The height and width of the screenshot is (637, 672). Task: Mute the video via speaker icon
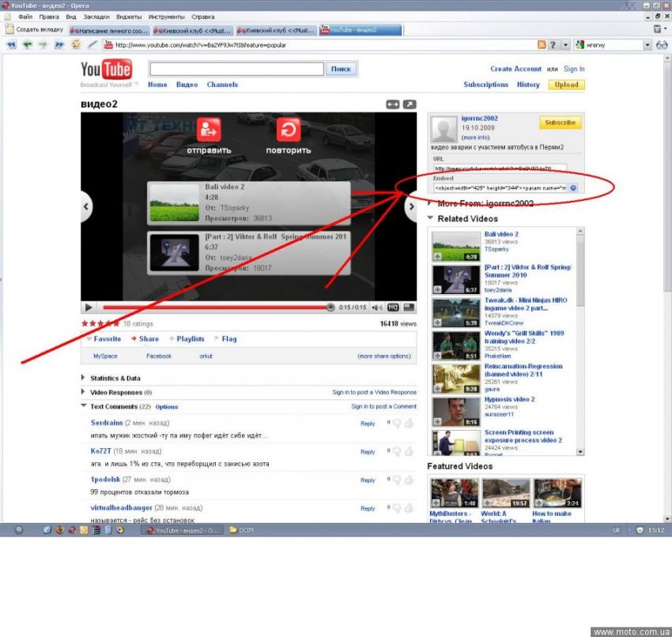pos(377,307)
